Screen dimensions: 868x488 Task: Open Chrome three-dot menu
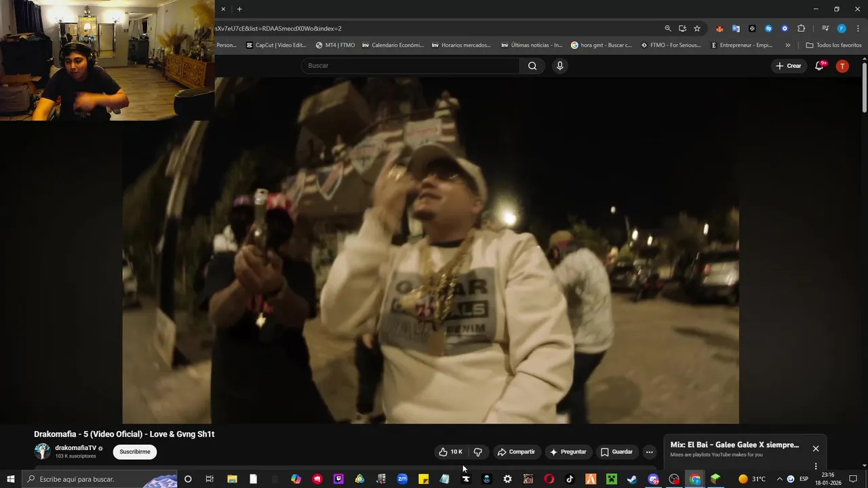[859, 28]
